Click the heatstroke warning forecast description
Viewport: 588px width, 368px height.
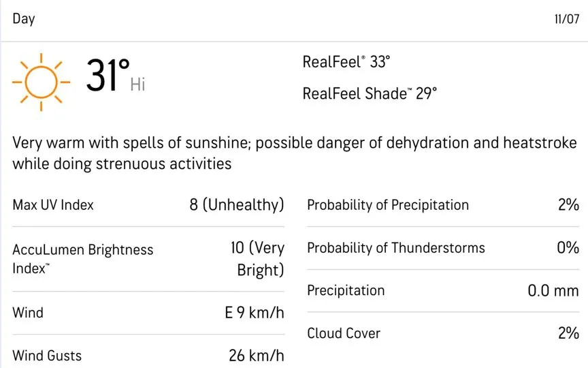point(295,153)
